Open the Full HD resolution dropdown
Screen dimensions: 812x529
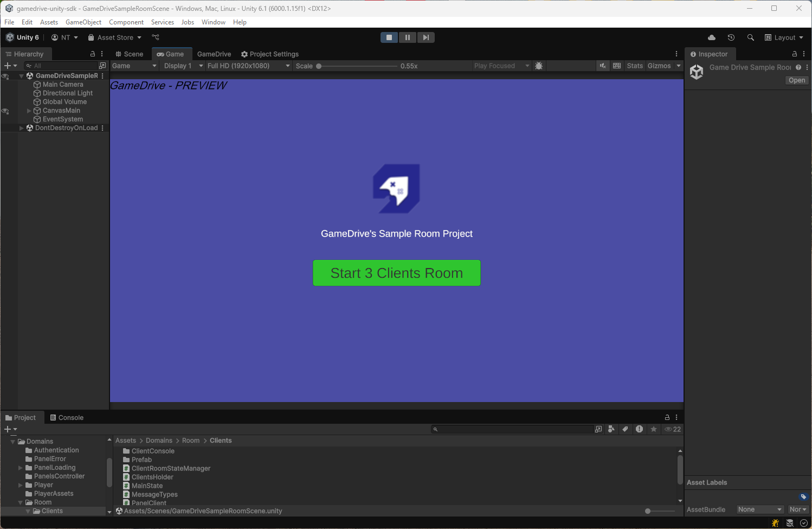(x=249, y=66)
